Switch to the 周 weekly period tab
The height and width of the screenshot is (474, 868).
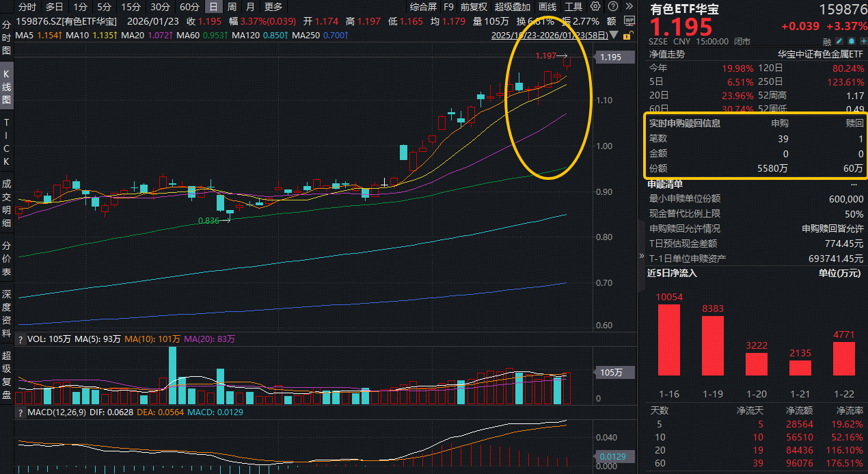click(232, 7)
